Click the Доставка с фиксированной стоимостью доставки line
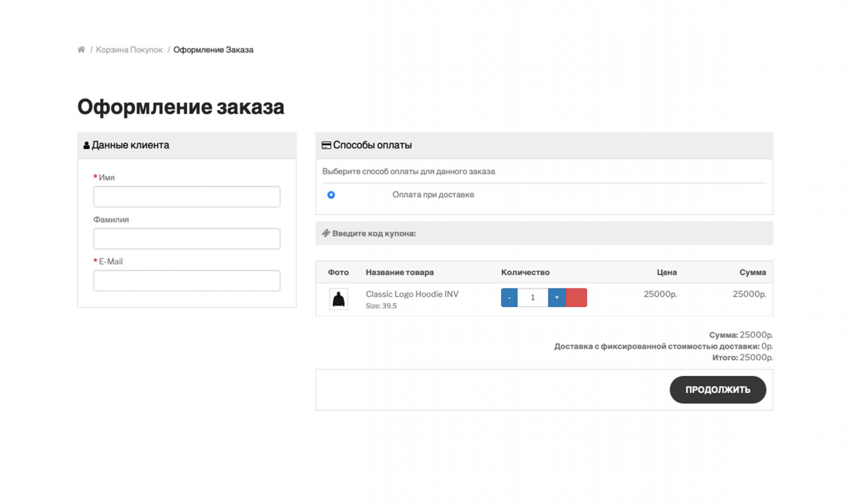This screenshot has height=504, width=853. [663, 346]
